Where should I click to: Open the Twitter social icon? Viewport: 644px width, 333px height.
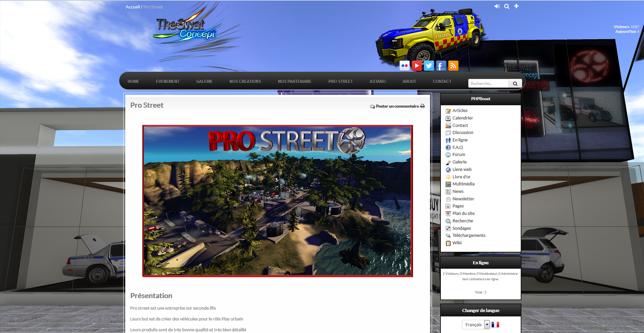point(429,66)
